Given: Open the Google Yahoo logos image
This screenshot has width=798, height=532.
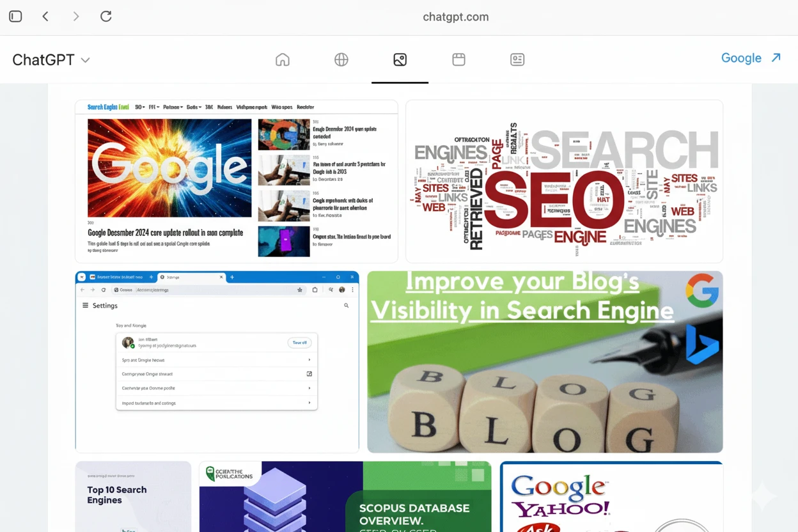Looking at the screenshot, I should click(611, 496).
